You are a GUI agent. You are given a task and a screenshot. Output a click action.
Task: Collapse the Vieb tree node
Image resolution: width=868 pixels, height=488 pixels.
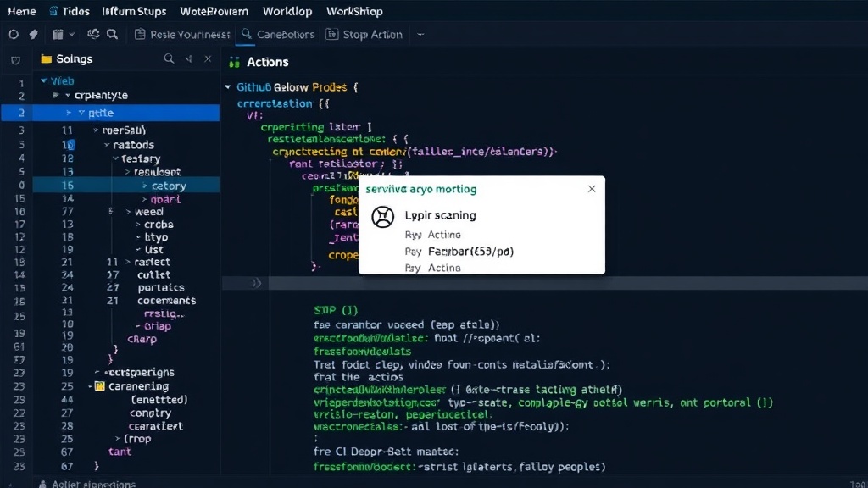click(x=44, y=80)
